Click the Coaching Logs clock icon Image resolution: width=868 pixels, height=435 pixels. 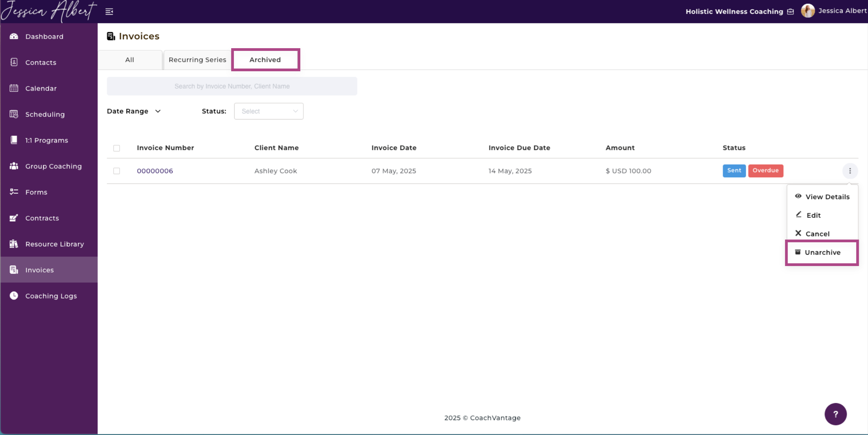(14, 296)
